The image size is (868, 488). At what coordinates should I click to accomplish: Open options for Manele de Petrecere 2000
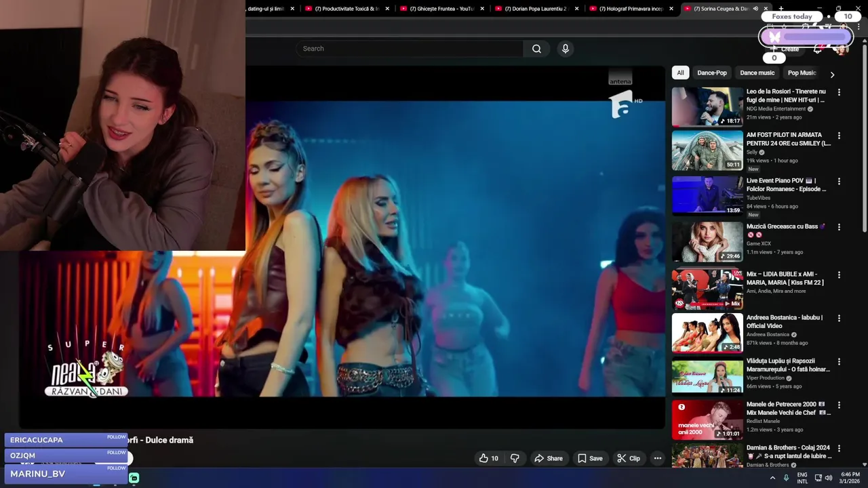pos(839,405)
